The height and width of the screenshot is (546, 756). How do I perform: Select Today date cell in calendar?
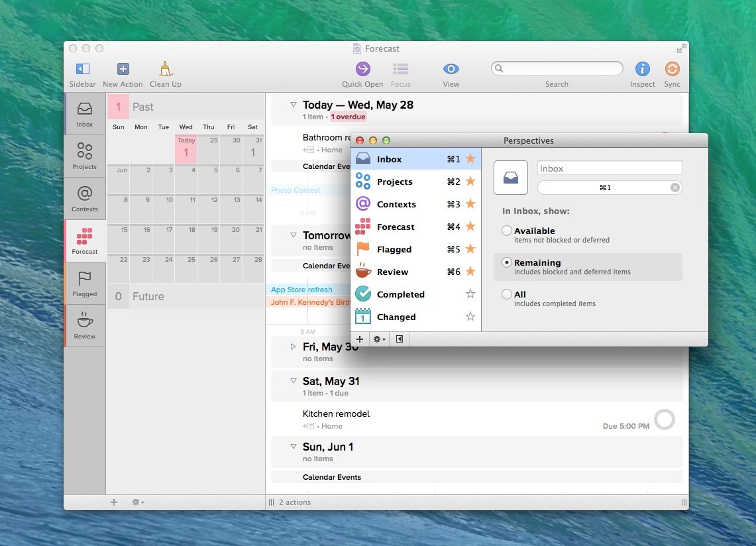click(x=186, y=149)
